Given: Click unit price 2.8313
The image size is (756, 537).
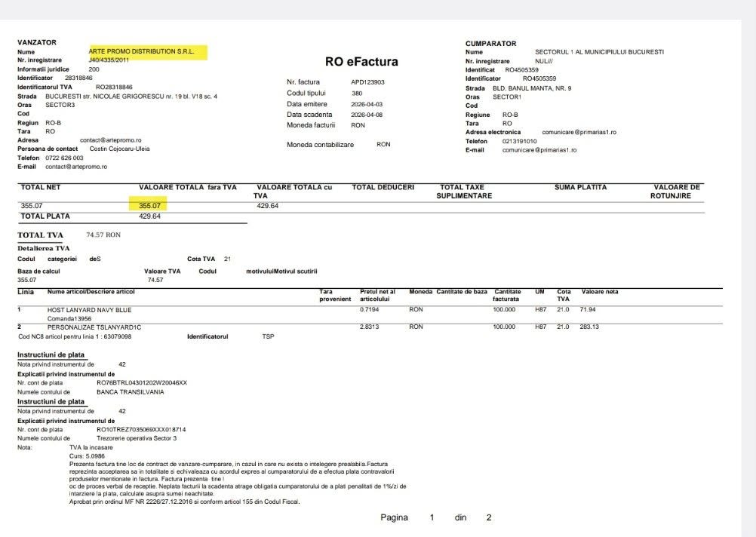Looking at the screenshot, I should (369, 327).
